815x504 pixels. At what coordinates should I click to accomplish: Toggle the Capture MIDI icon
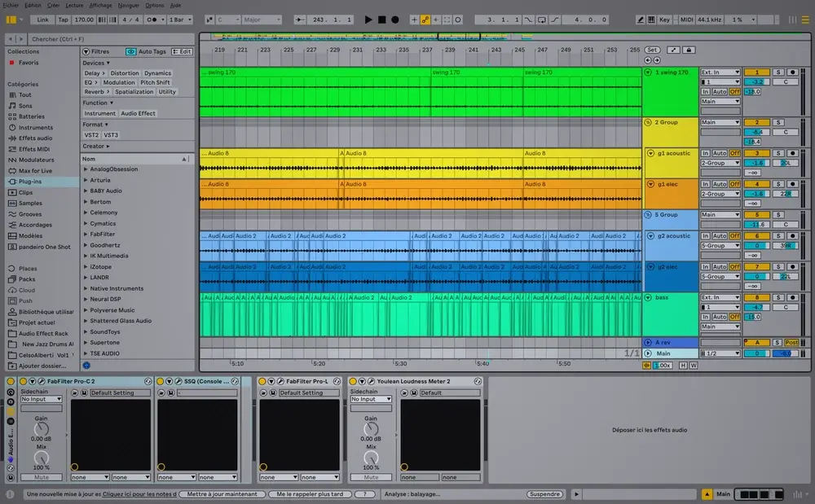[x=447, y=20]
